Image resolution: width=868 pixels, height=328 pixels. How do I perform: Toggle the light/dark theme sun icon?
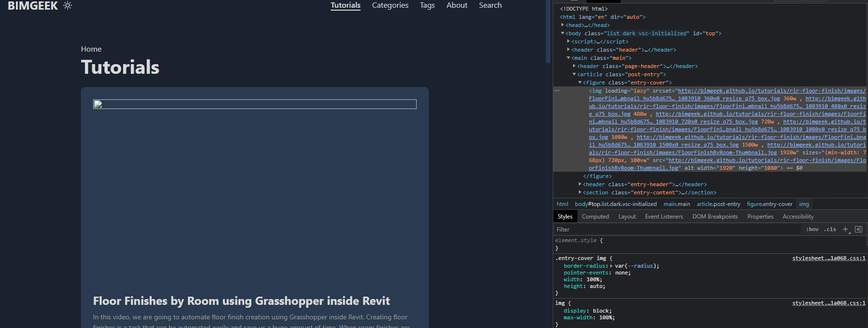pos(68,6)
